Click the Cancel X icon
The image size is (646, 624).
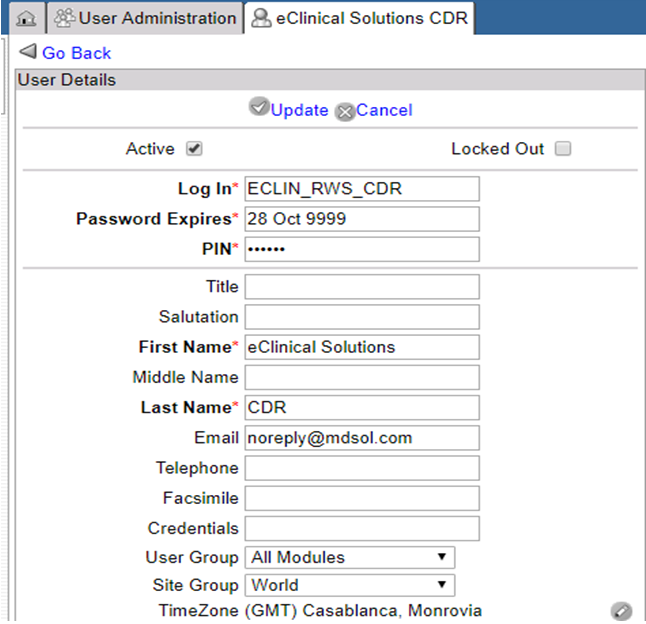pos(345,112)
